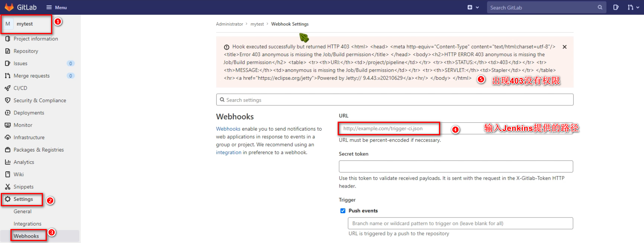Click the Settings gear icon
Image resolution: width=644 pixels, height=243 pixels.
click(8, 199)
